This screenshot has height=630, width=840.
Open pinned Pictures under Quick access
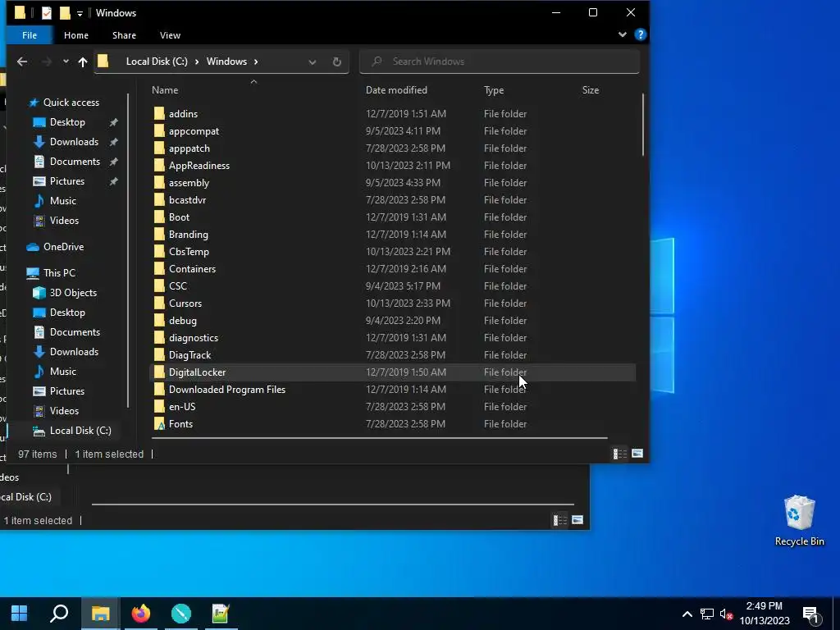[66, 181]
